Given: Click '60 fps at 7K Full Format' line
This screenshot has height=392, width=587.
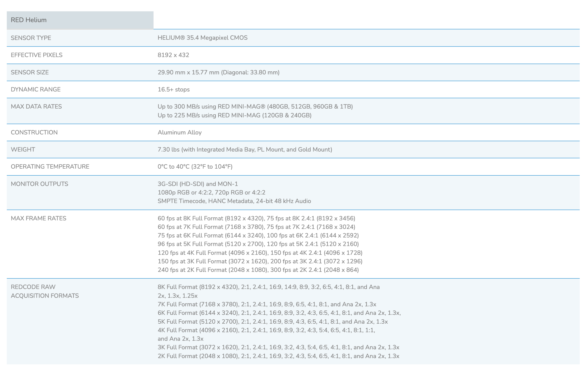Looking at the screenshot, I should point(256,227).
